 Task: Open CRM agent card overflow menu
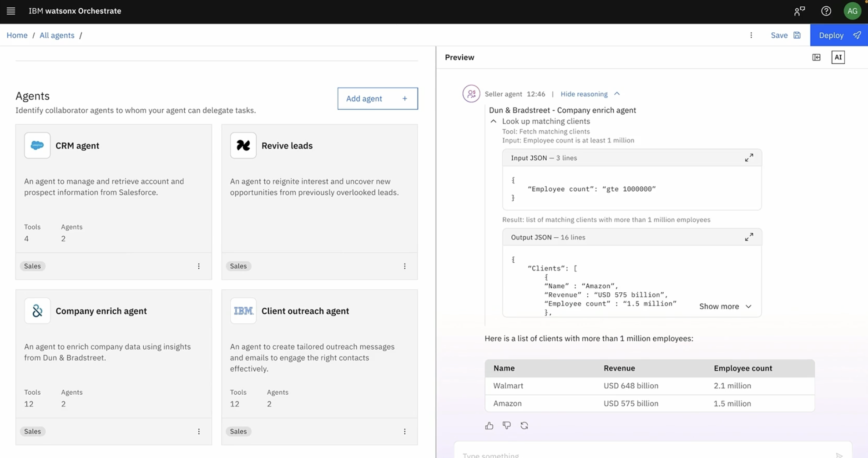tap(199, 266)
